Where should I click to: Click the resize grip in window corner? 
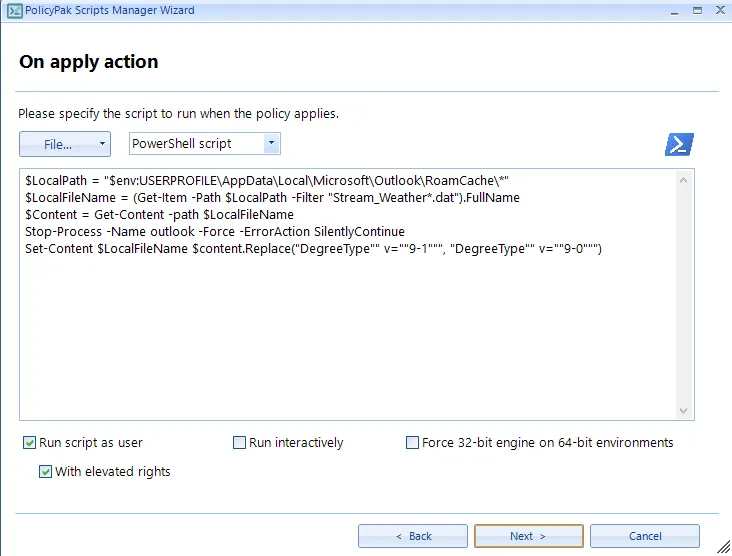tap(723, 548)
